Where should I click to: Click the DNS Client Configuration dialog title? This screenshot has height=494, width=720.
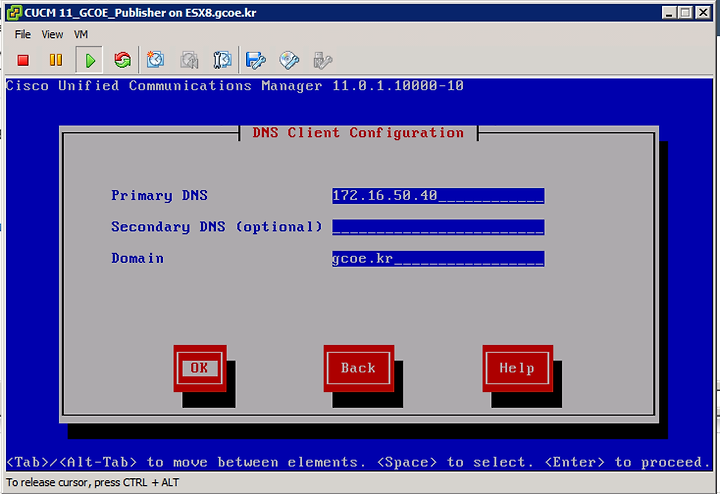point(358,133)
